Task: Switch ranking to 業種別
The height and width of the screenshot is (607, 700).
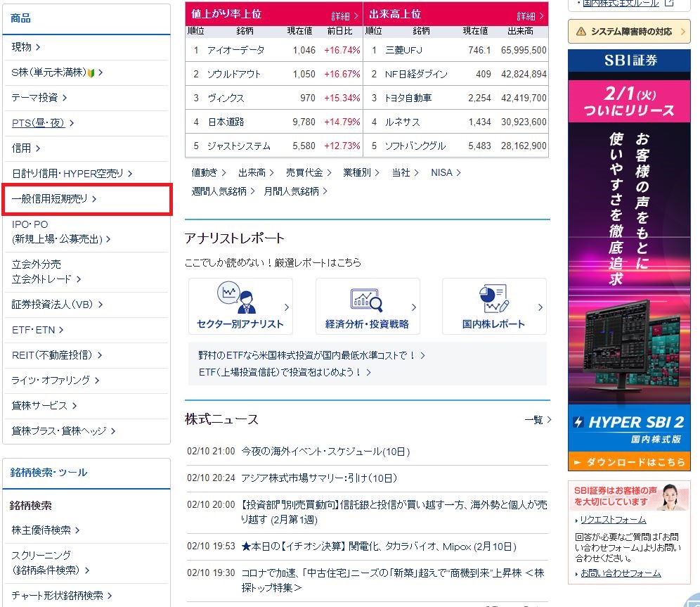Action: pyautogui.click(x=361, y=172)
